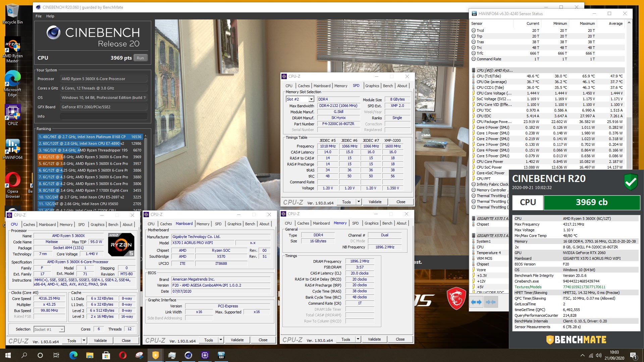Click the Maximum column header in HWiNFO
Screen dimensions: 644x362
(583, 23)
